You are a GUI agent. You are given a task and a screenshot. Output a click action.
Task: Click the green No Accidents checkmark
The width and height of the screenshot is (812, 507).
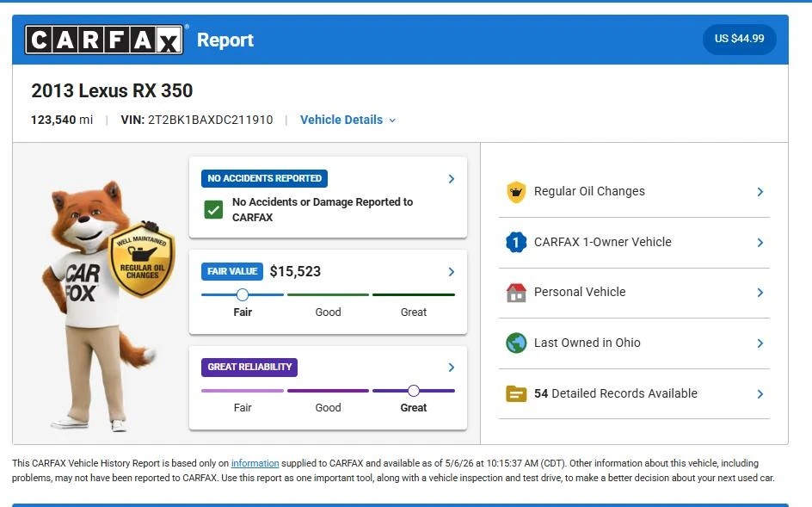click(x=213, y=209)
